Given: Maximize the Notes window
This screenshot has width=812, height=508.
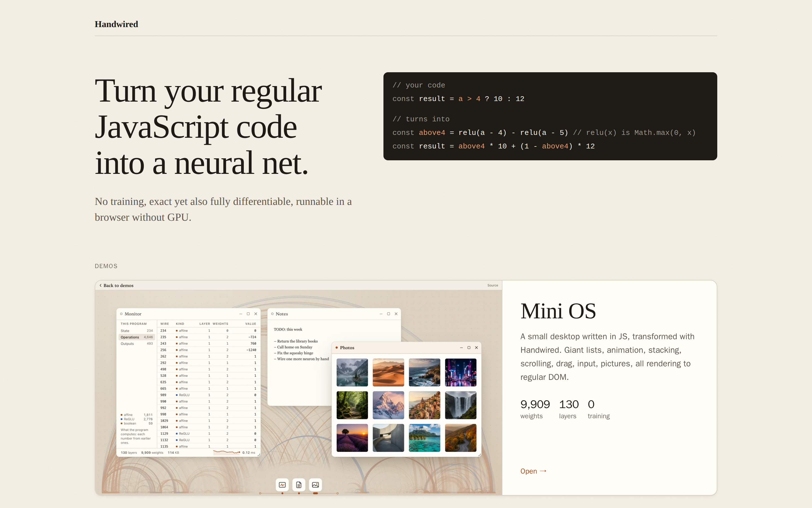Looking at the screenshot, I should coord(389,314).
